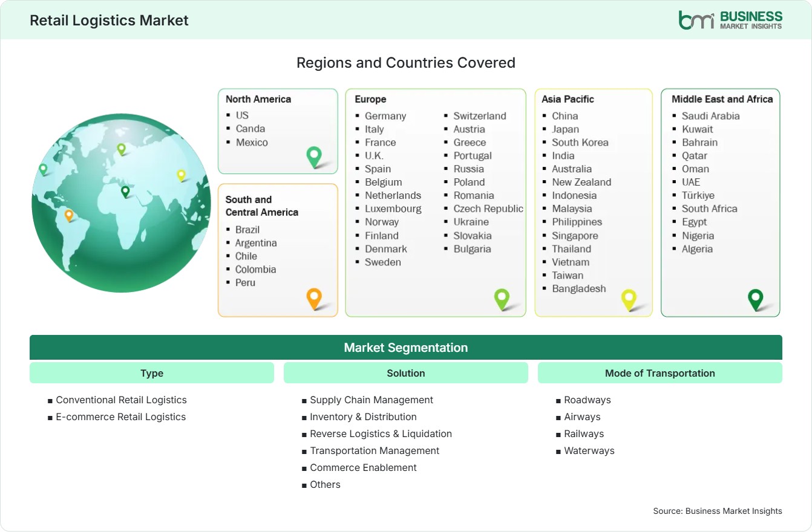Click Others under Solution

click(325, 484)
